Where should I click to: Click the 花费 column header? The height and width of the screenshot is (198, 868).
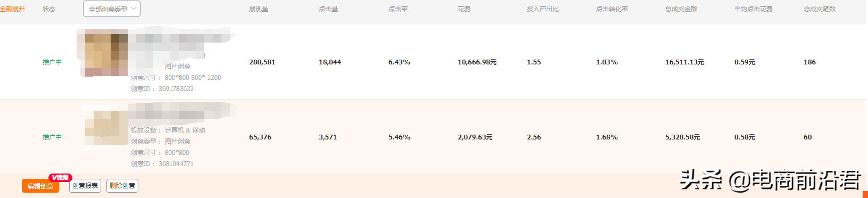click(464, 9)
